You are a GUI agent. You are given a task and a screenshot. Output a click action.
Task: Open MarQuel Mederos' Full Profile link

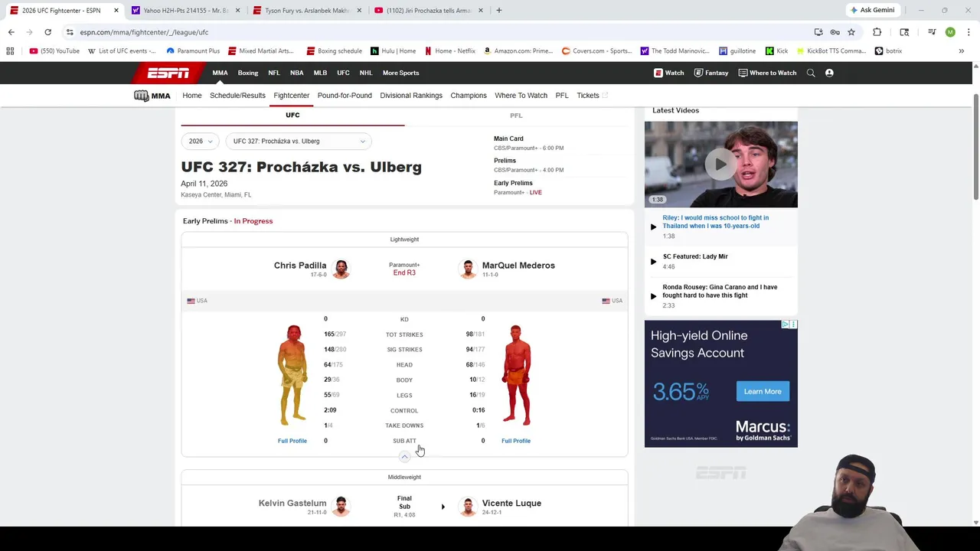click(516, 441)
